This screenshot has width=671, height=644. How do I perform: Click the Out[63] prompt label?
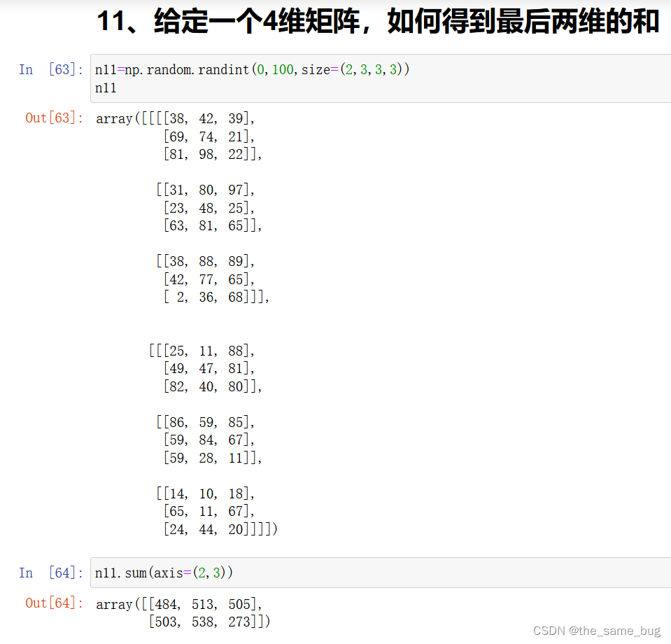pos(55,118)
